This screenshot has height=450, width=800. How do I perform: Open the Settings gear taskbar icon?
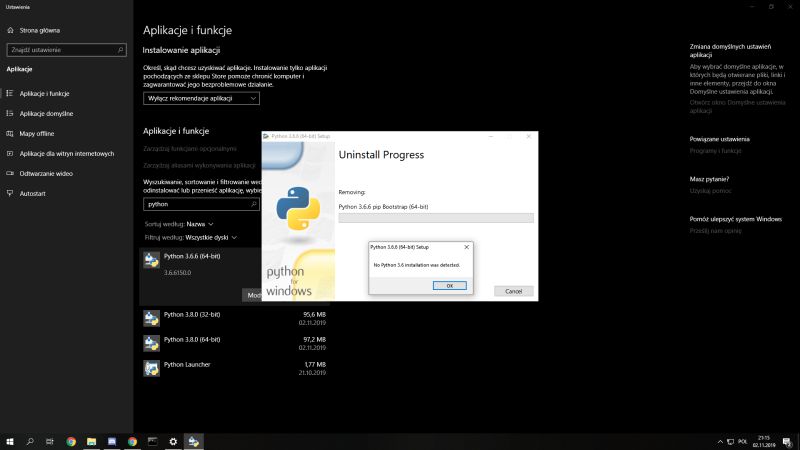point(173,441)
